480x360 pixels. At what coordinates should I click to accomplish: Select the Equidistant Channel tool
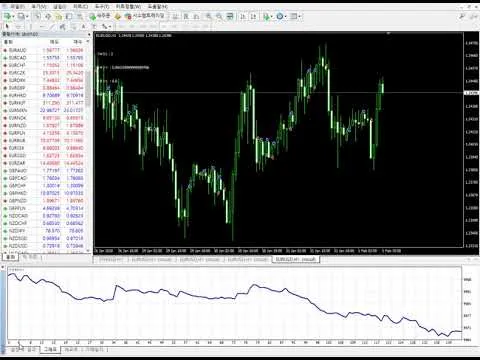[x=63, y=26]
